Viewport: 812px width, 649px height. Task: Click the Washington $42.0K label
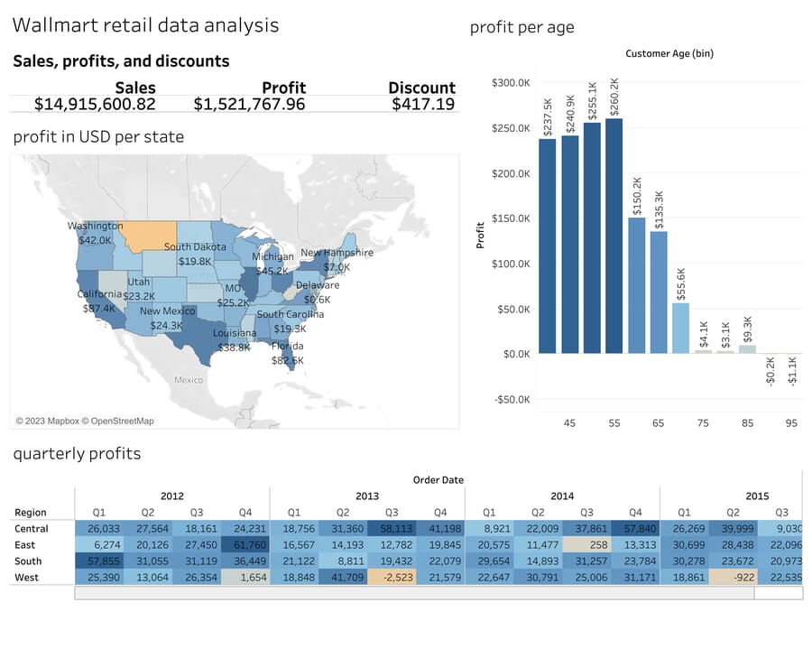(96, 233)
